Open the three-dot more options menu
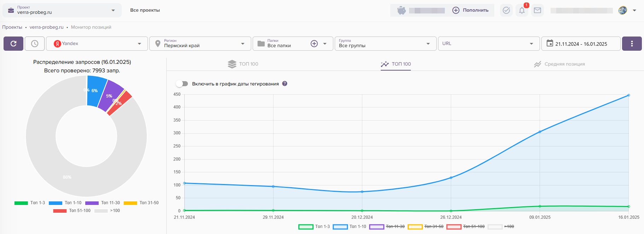The height and width of the screenshot is (234, 644). point(632,44)
